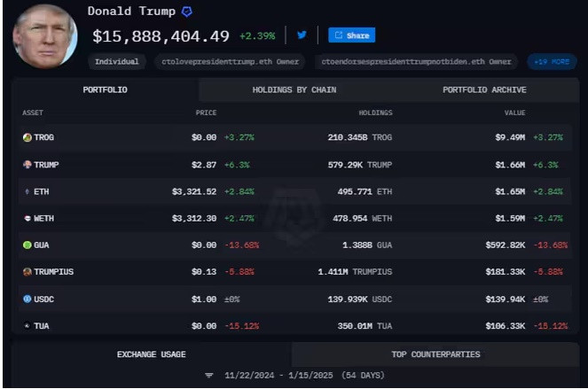Screen dimensions: 588x389
Task: Sort by the HOLDINGS column header
Action: (375, 113)
